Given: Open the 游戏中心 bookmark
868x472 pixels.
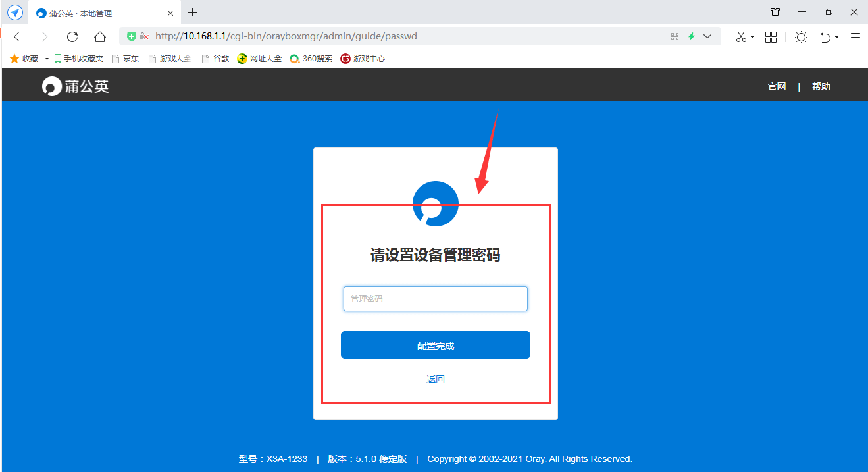Looking at the screenshot, I should pos(363,59).
